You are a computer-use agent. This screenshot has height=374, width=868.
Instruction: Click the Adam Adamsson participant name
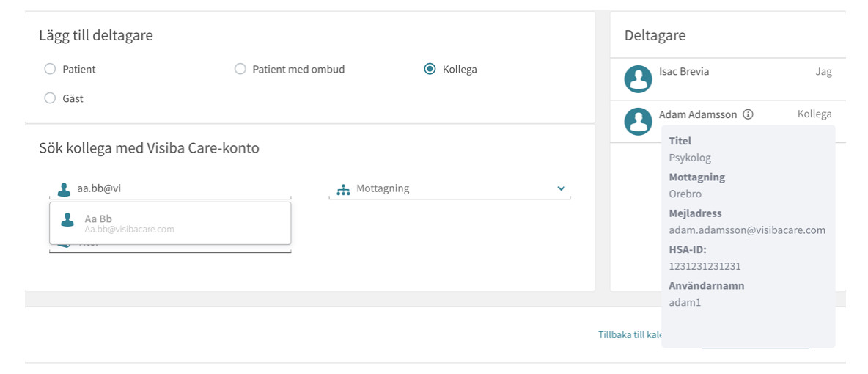(x=697, y=114)
